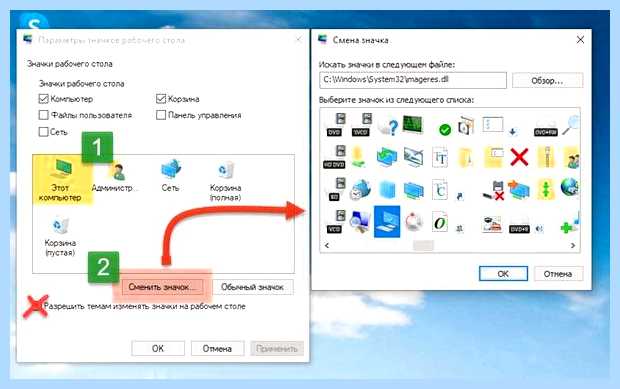Pick the large red X icon

tap(519, 157)
